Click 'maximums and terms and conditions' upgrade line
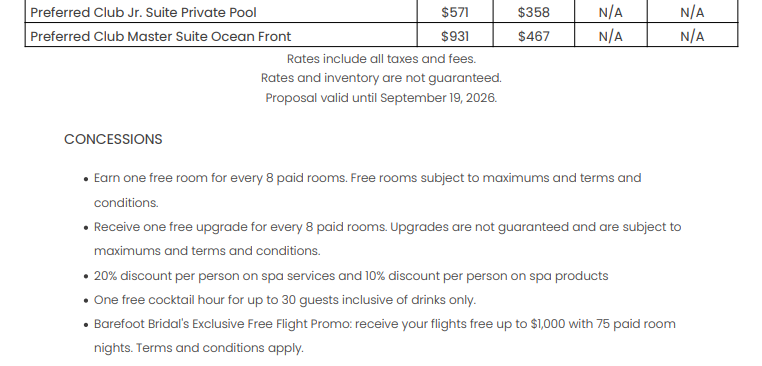The image size is (762, 366). [x=207, y=251]
